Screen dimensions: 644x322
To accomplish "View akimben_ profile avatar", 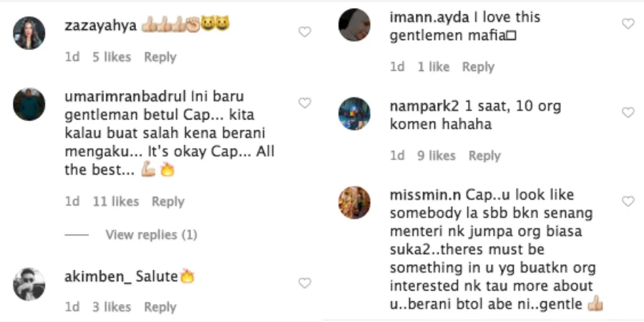I will coord(29,284).
